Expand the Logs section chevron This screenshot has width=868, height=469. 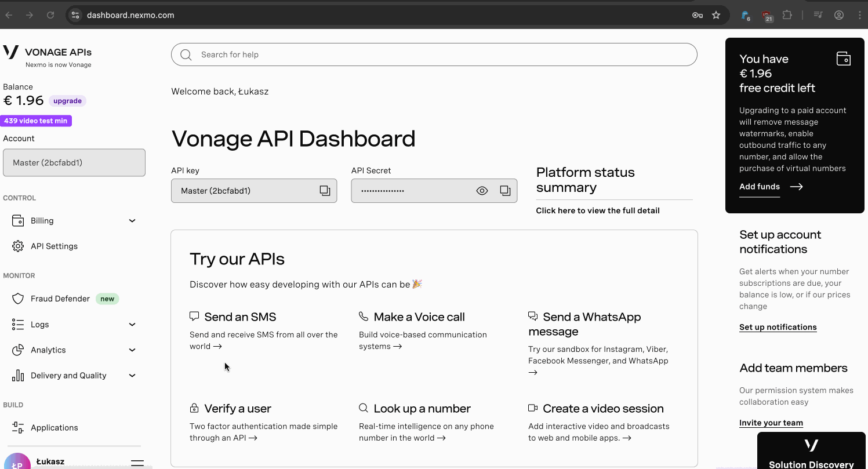132,325
